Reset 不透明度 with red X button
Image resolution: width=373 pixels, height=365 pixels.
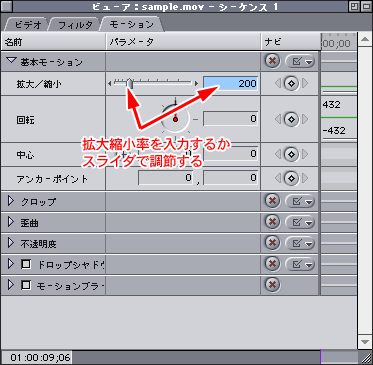click(272, 243)
